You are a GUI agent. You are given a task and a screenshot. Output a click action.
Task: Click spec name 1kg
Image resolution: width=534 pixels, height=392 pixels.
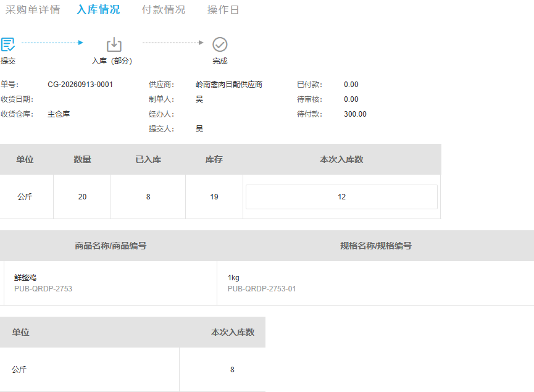point(233,278)
